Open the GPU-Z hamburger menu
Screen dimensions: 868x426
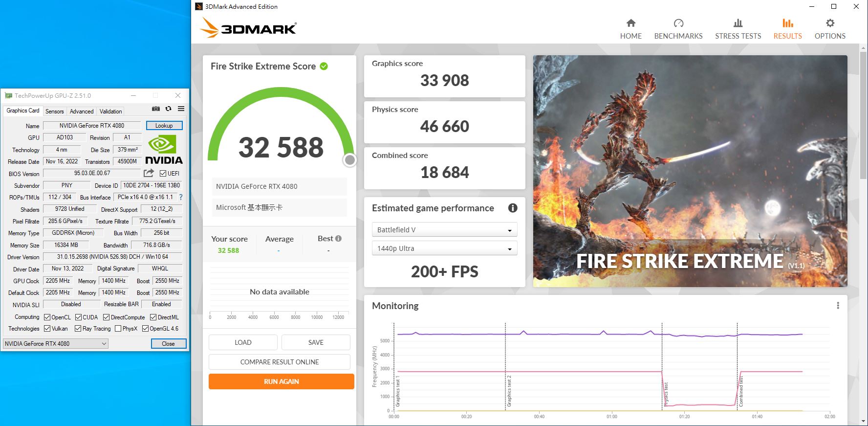pyautogui.click(x=181, y=109)
